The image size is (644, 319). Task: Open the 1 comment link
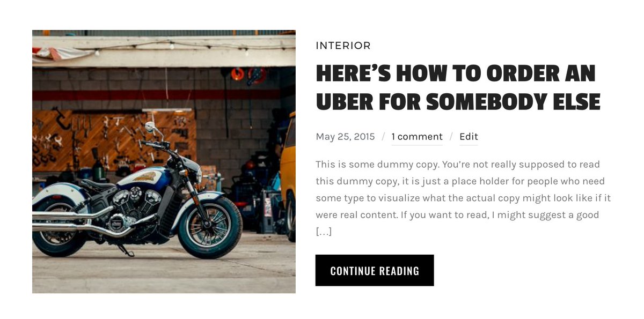pos(417,137)
